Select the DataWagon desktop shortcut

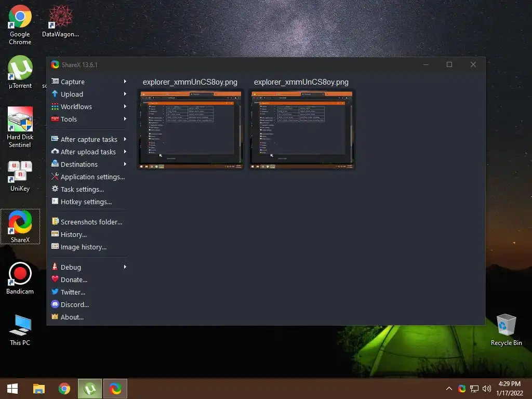click(x=60, y=21)
